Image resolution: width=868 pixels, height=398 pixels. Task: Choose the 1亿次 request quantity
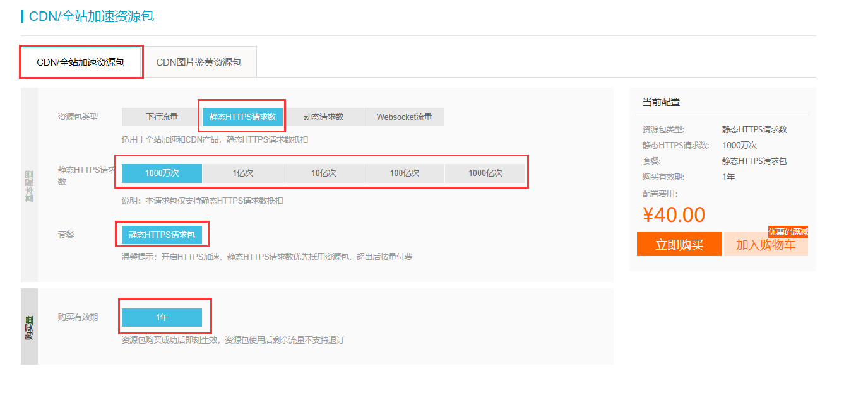(x=242, y=173)
